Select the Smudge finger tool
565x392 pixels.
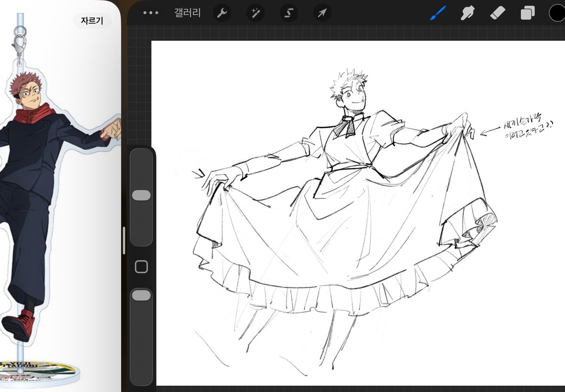pyautogui.click(x=467, y=13)
